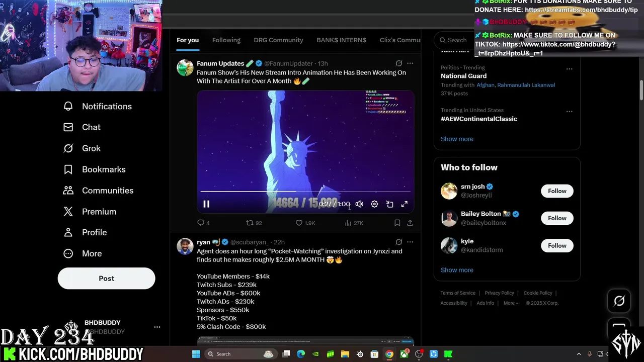Open Profile in the sidebar
The height and width of the screenshot is (362, 644).
tap(85, 232)
